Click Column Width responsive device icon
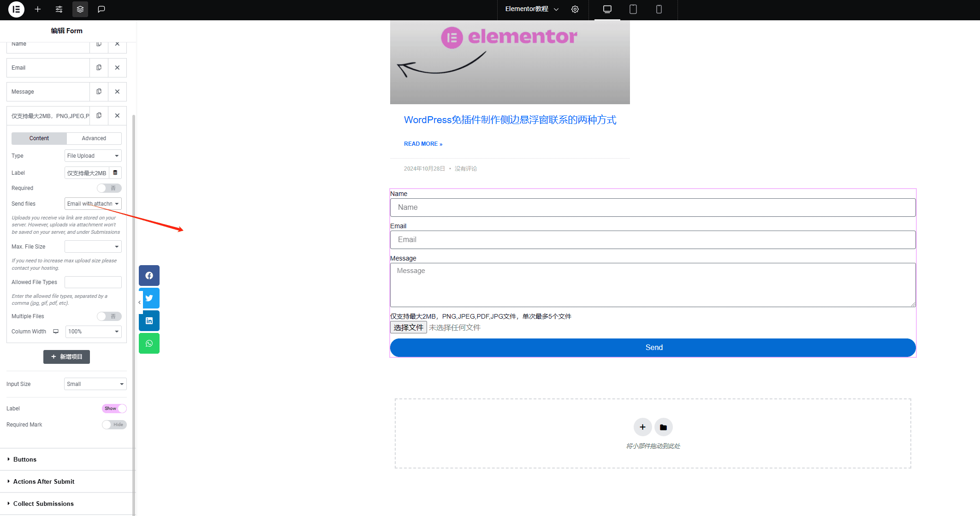Image resolution: width=980 pixels, height=516 pixels. pyautogui.click(x=56, y=332)
